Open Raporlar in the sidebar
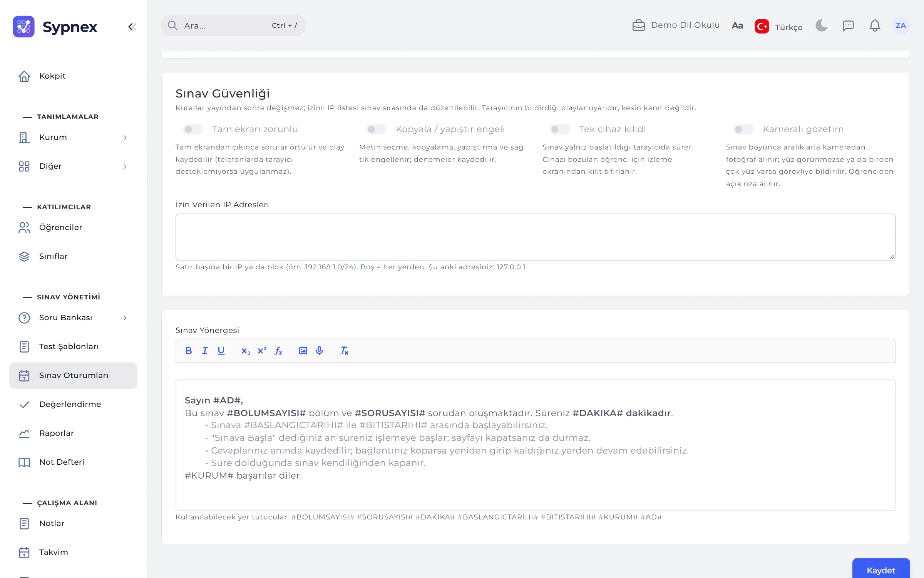Image resolution: width=924 pixels, height=578 pixels. (x=73, y=433)
